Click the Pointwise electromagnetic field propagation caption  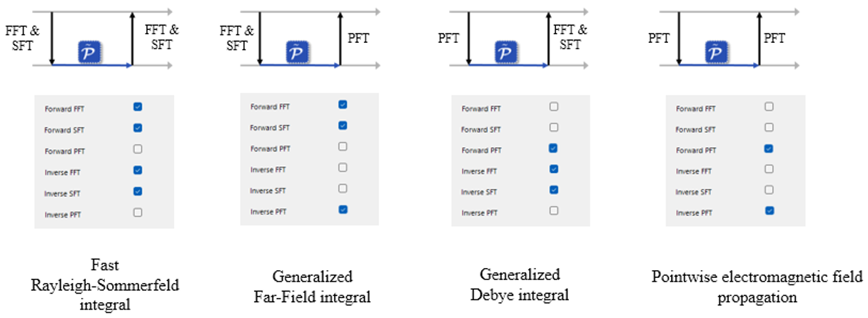757,287
